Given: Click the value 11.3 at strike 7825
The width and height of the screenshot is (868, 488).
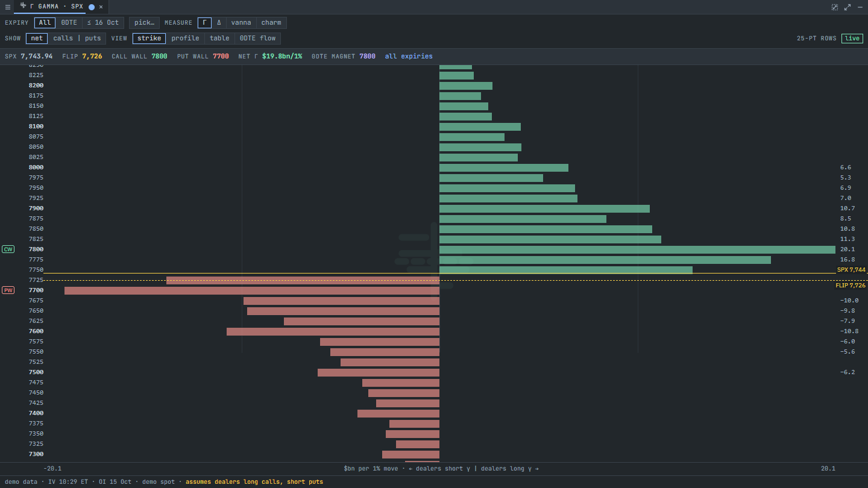Looking at the screenshot, I should pyautogui.click(x=848, y=239).
